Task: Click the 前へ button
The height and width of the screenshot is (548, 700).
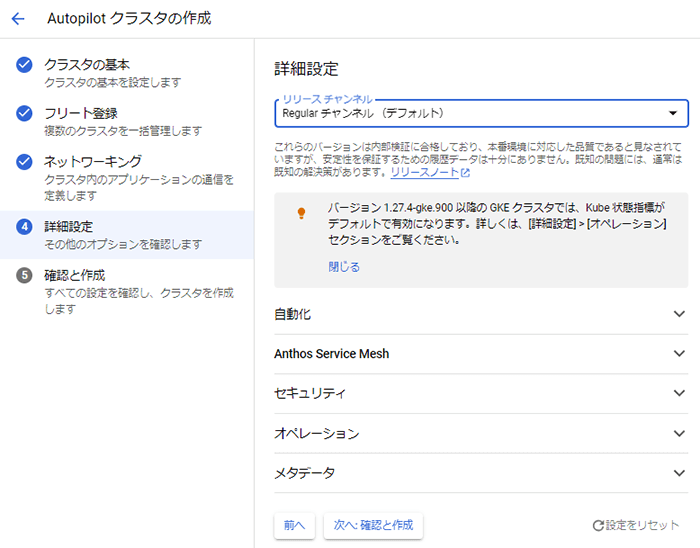Action: 294,525
